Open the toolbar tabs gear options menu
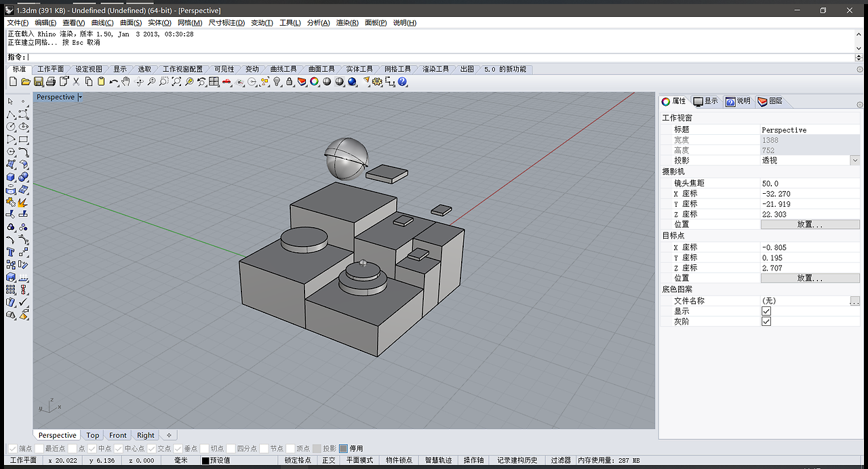868x469 pixels. (860, 69)
